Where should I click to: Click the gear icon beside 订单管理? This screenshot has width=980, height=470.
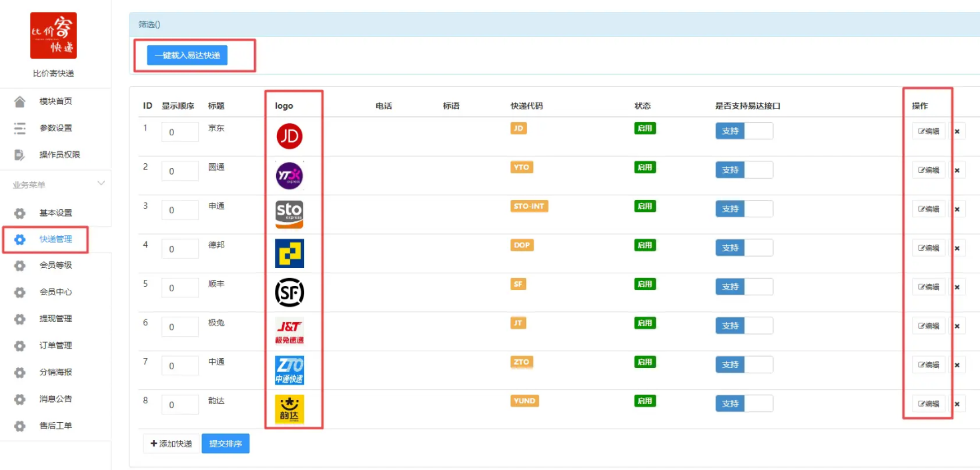[20, 345]
